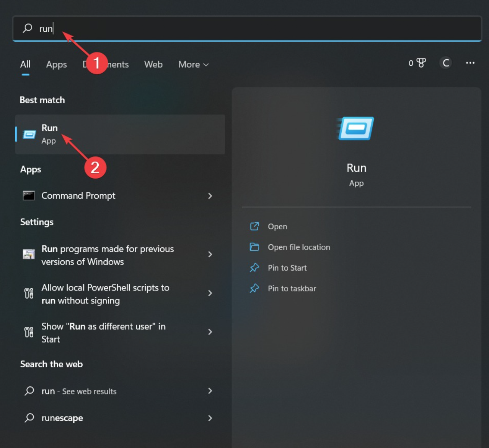
Task: Select 'run - See web results'
Action: [120, 391]
